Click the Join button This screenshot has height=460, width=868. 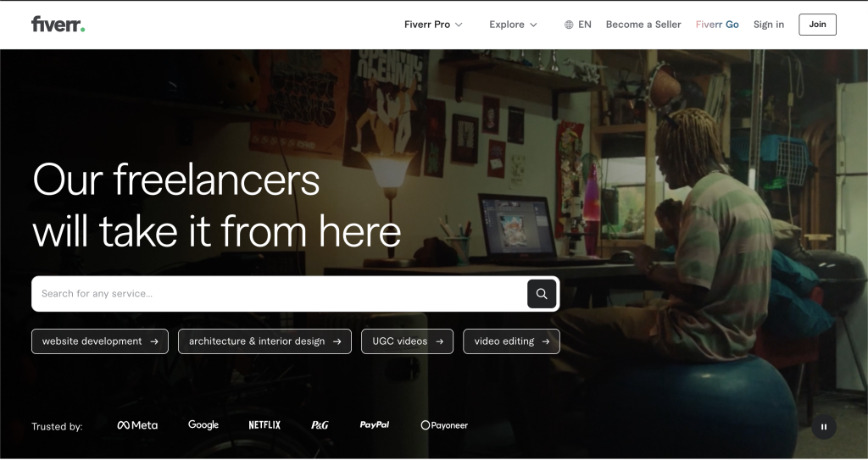[x=817, y=25]
